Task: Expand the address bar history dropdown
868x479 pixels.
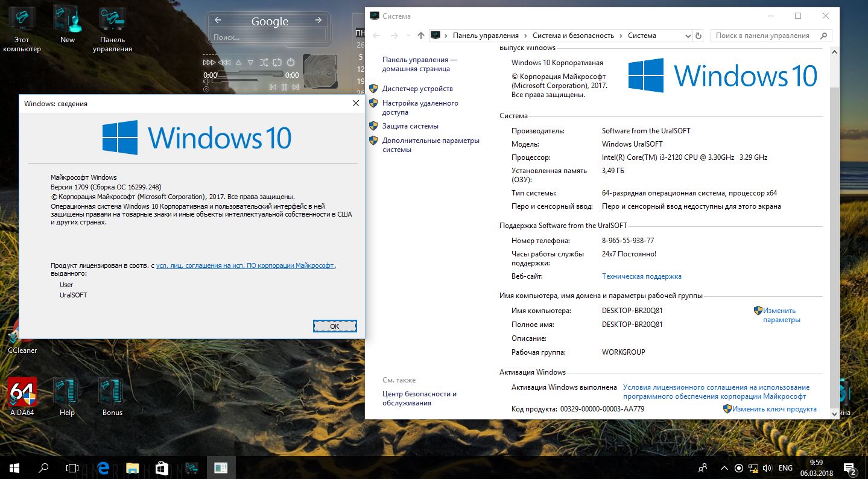Action: click(688, 36)
